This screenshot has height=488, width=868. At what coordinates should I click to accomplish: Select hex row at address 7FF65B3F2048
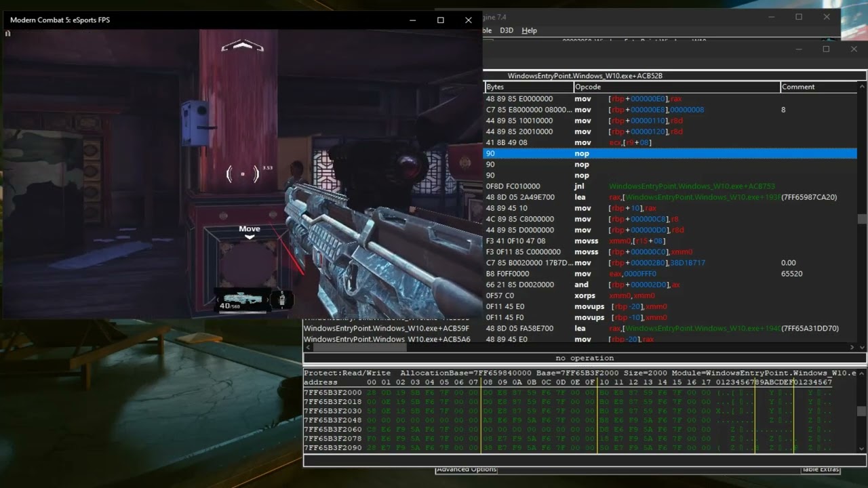tap(568, 420)
